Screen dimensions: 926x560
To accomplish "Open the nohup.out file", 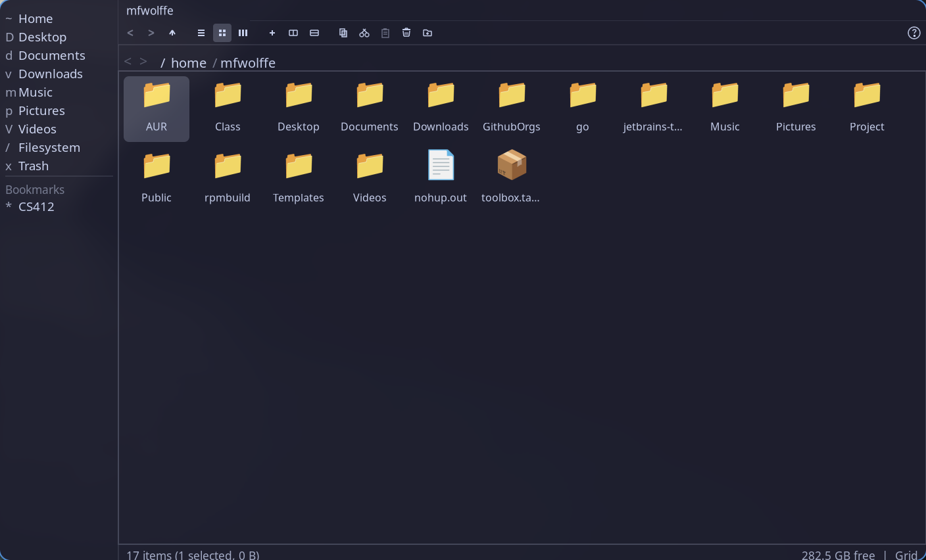I will click(x=441, y=174).
